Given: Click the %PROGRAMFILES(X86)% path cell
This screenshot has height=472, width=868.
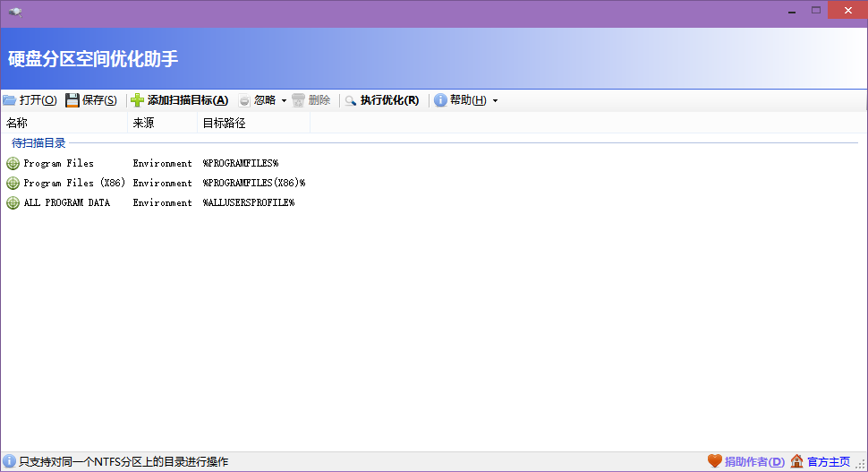Looking at the screenshot, I should pyautogui.click(x=254, y=183).
